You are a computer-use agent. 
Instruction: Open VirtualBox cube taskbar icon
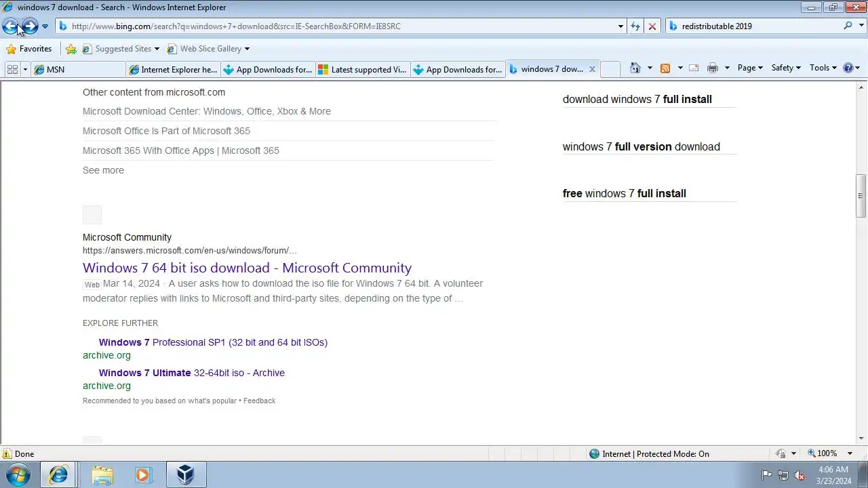click(185, 474)
